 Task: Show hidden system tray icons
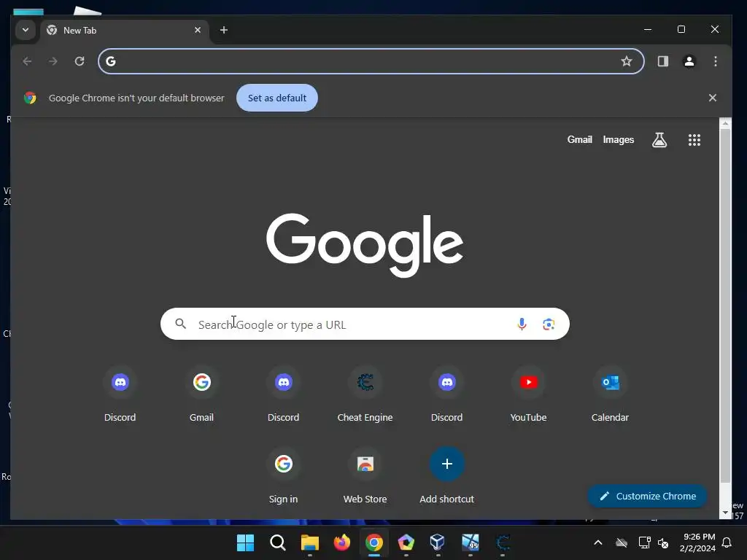598,542
